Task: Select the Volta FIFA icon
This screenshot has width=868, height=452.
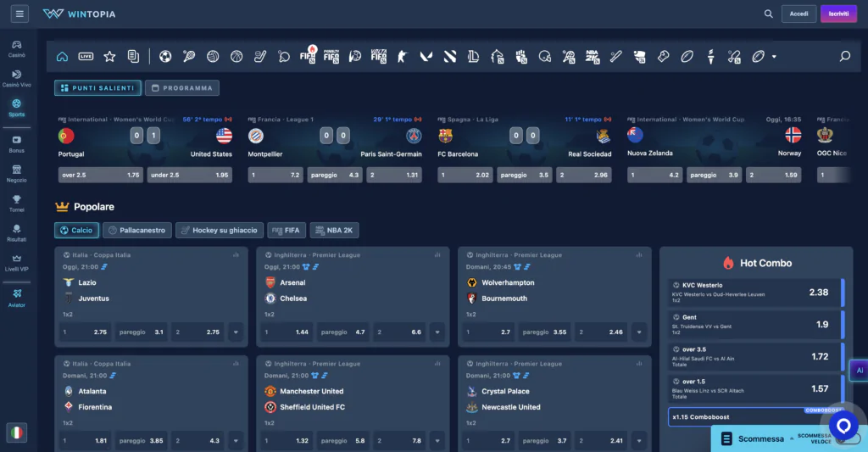Action: pos(379,57)
